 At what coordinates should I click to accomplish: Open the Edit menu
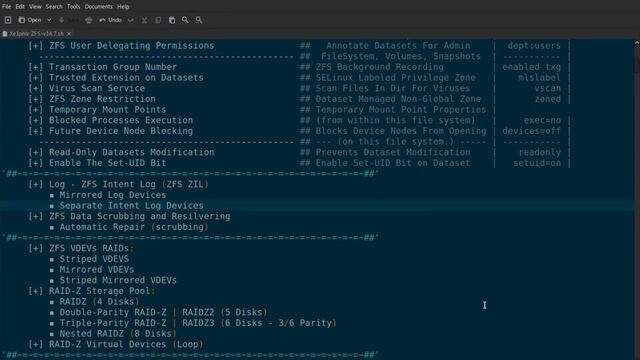(20, 7)
